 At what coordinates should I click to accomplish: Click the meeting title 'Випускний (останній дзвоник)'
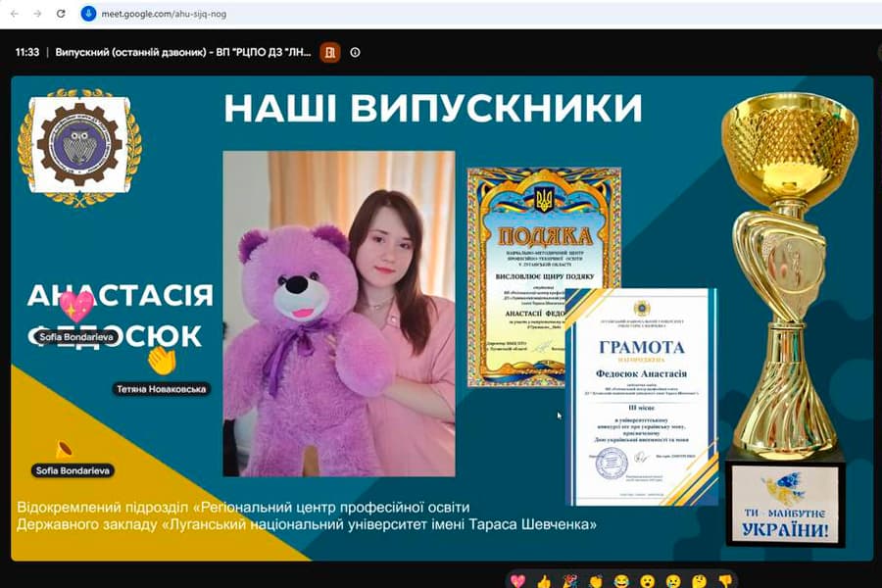pyautogui.click(x=131, y=52)
